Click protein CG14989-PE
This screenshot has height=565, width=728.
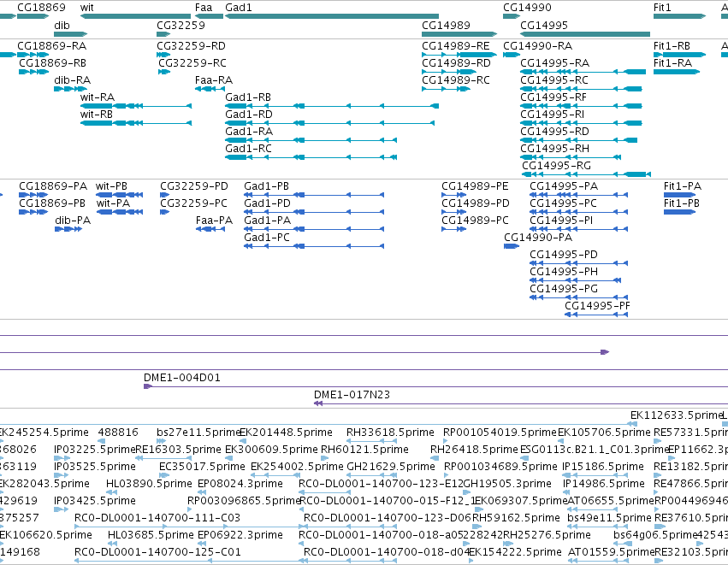[x=454, y=195]
